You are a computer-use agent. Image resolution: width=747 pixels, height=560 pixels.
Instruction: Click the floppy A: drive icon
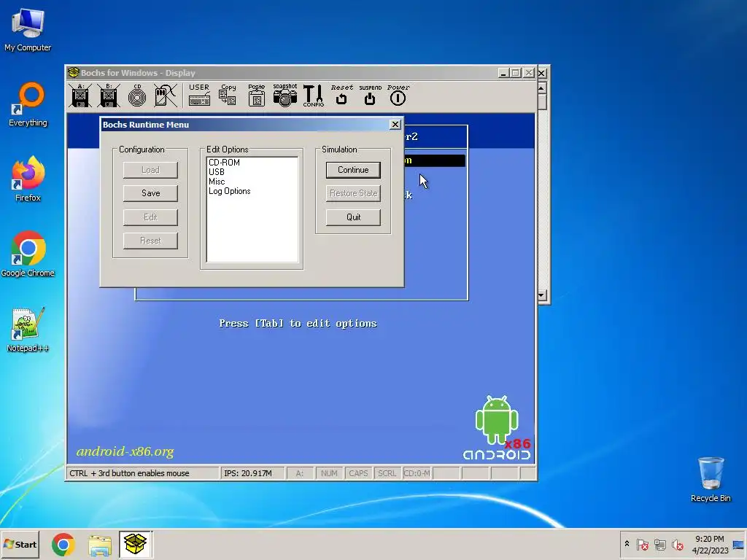pyautogui.click(x=80, y=96)
